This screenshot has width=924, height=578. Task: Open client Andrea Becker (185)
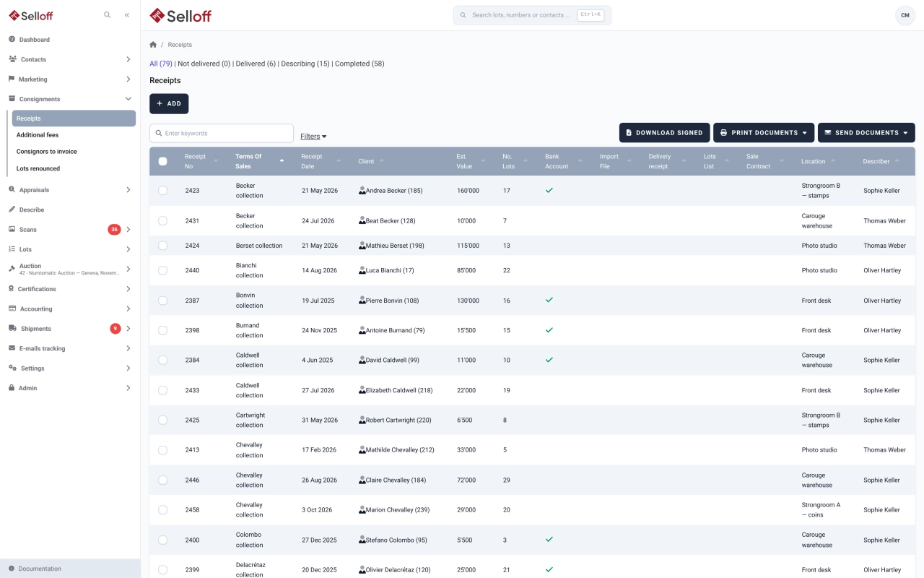(x=394, y=191)
